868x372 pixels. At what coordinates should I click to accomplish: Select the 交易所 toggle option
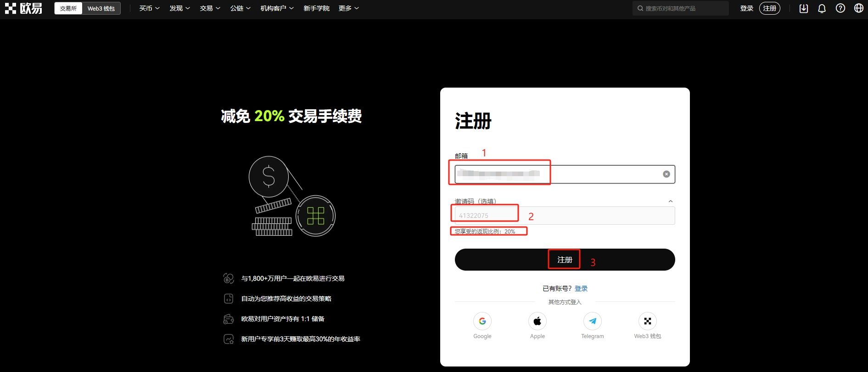point(68,8)
